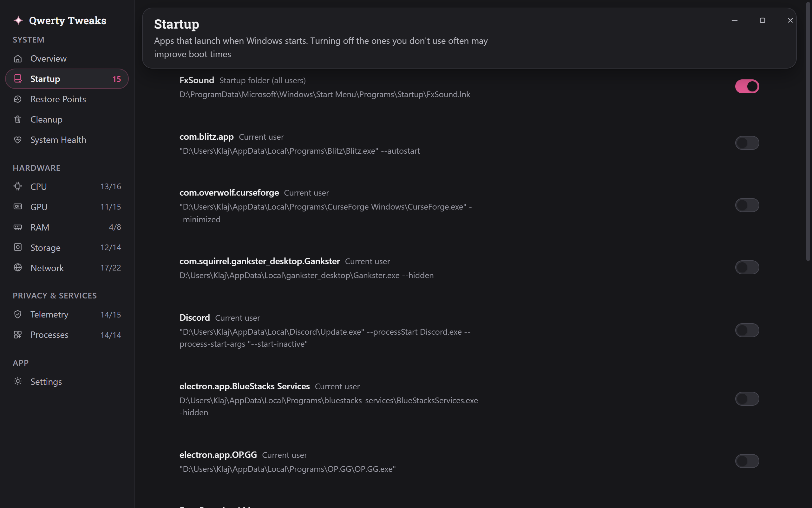
Task: Click the Startup sidebar icon
Action: click(x=18, y=79)
